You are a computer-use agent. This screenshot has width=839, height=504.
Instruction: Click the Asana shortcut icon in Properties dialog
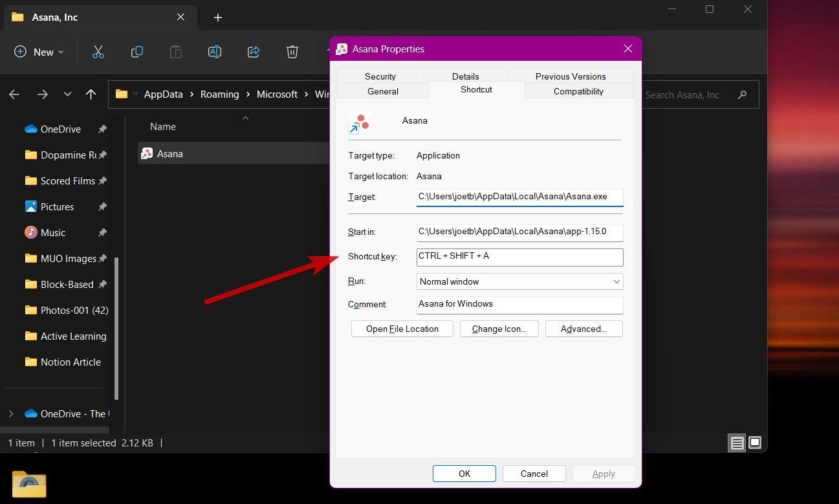tap(359, 122)
